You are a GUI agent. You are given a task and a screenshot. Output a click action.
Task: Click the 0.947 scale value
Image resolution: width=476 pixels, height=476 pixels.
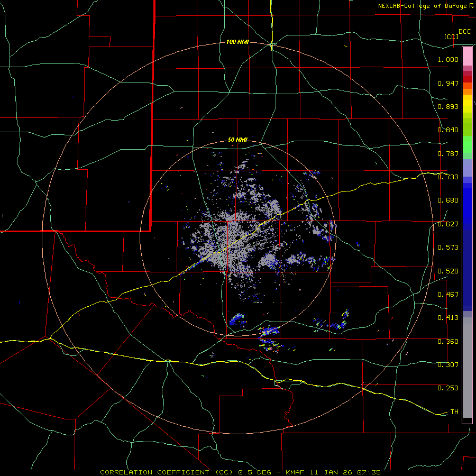pyautogui.click(x=448, y=83)
